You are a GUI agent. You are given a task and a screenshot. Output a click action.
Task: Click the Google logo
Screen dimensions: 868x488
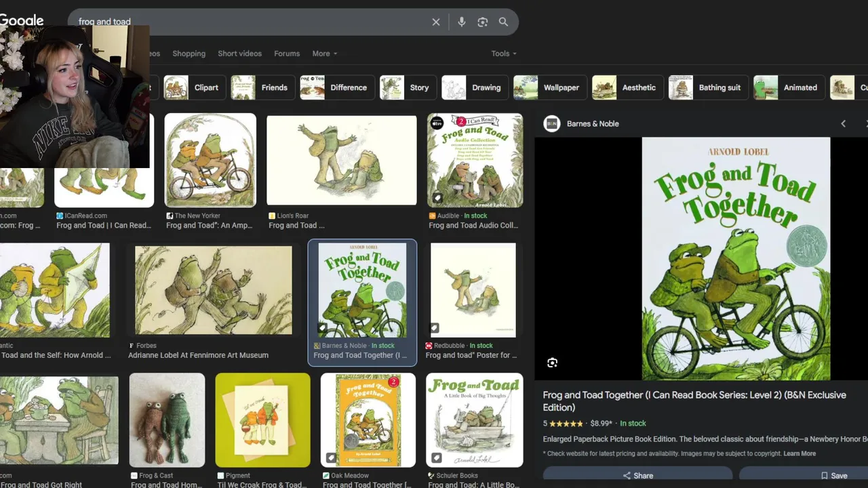click(x=22, y=21)
